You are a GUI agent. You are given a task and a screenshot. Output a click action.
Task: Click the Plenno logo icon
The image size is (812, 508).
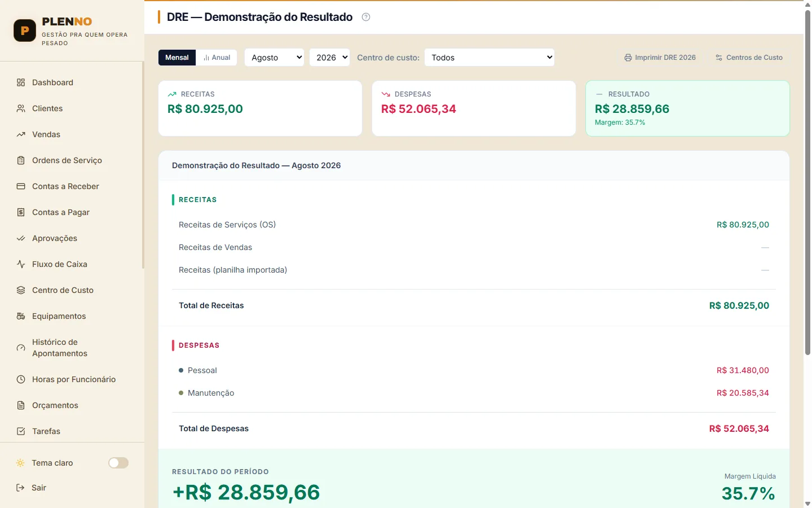pos(25,30)
